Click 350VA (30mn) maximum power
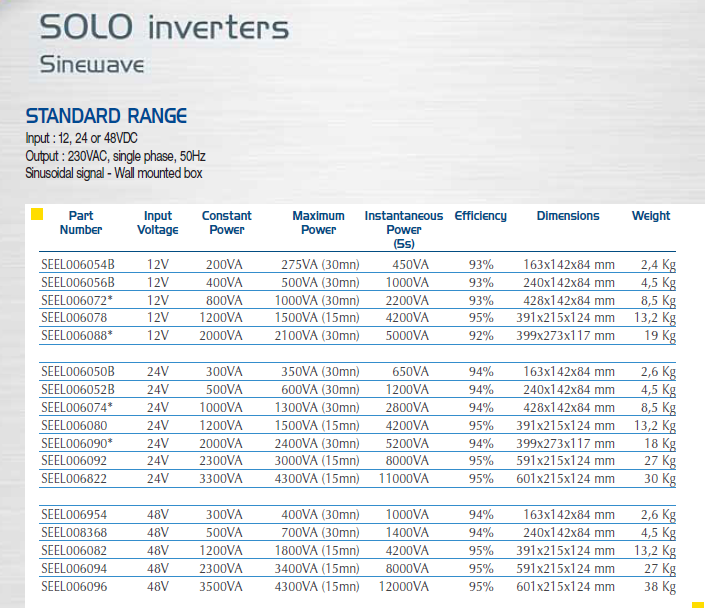The width and height of the screenshot is (705, 608). (x=321, y=371)
